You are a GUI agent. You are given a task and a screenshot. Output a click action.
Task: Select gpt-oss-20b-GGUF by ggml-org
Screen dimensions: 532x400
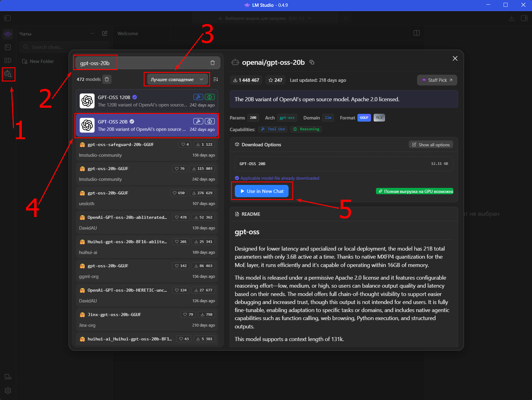(147, 271)
